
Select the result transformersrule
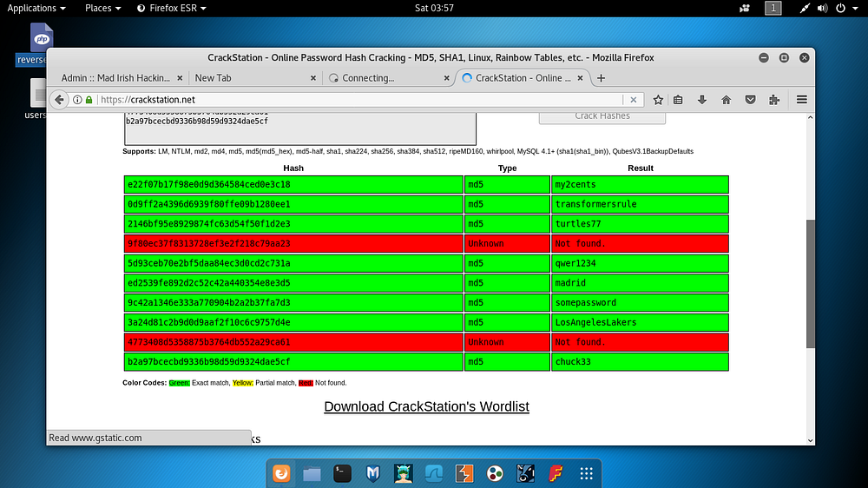595,204
